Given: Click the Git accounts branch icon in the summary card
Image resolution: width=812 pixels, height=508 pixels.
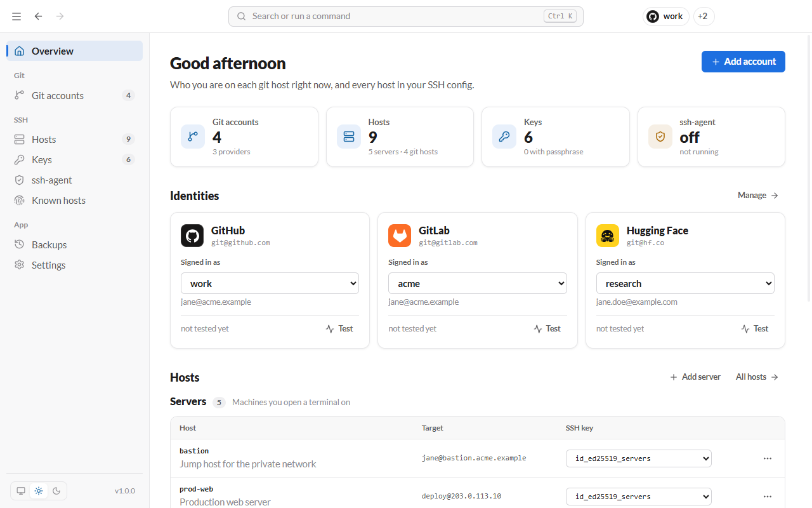Looking at the screenshot, I should (x=193, y=137).
